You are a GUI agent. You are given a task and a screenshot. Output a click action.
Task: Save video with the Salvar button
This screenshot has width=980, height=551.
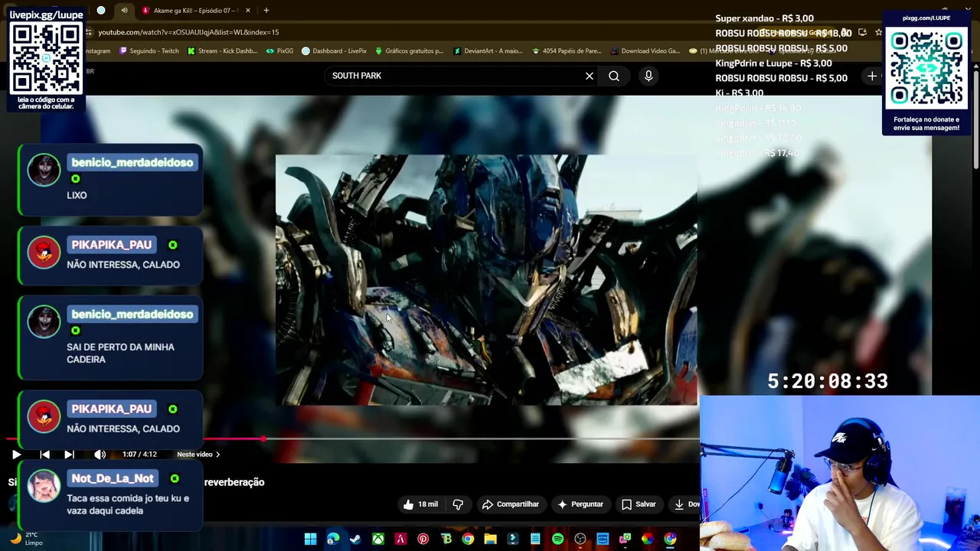click(x=639, y=504)
